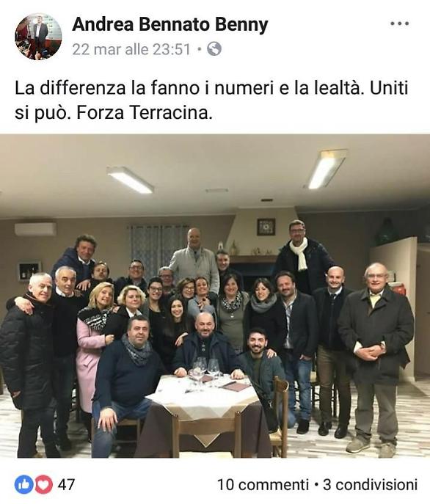Open Andrea Bennato Benny's profile name

point(170,24)
